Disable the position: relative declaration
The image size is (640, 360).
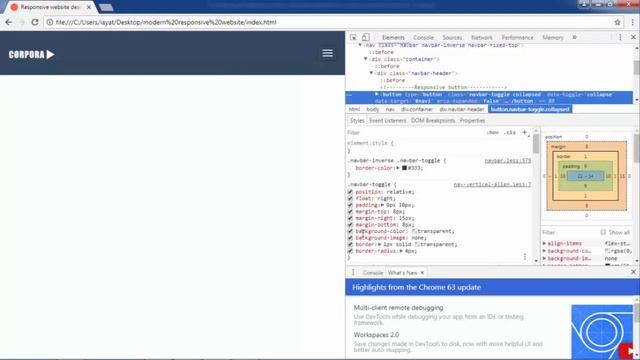(350, 192)
